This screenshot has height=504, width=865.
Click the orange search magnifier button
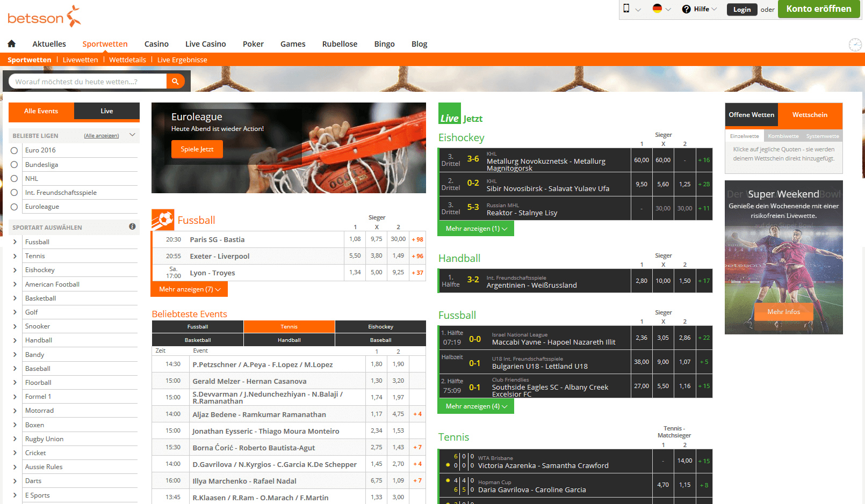[175, 82]
